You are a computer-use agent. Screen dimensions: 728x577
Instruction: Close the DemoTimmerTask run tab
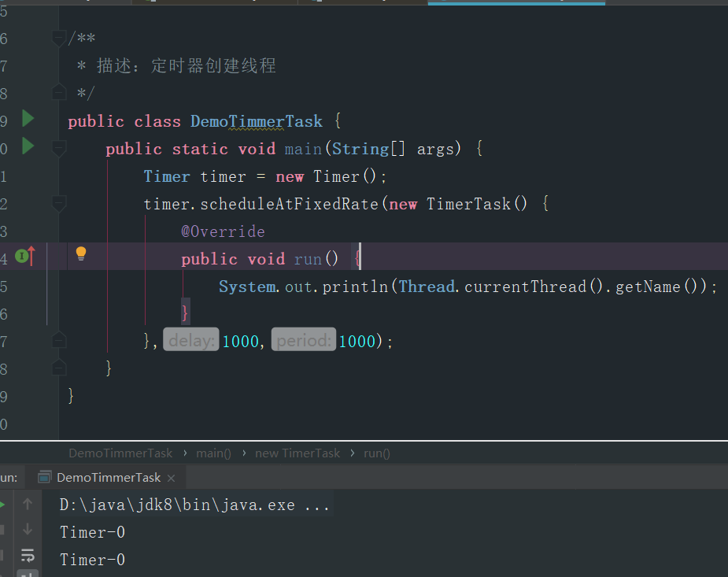[172, 478]
